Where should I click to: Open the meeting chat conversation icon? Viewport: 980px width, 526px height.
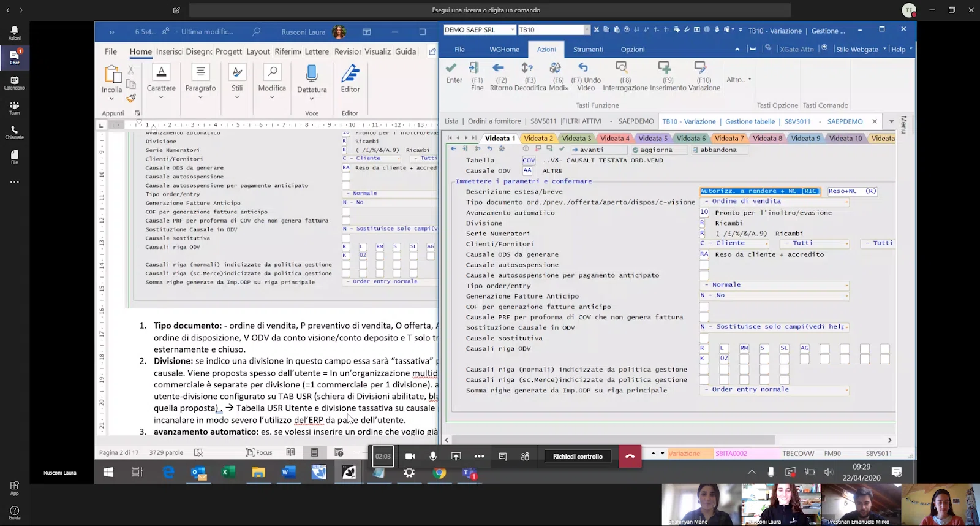point(503,456)
